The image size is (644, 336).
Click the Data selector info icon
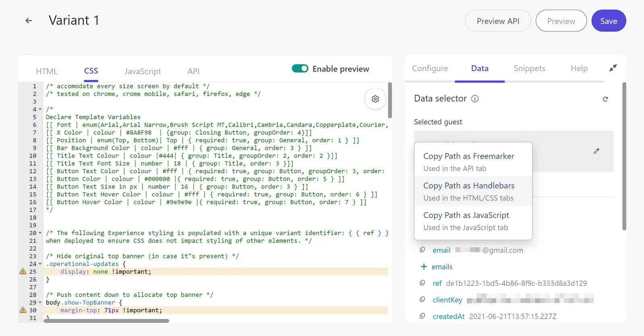(x=475, y=99)
